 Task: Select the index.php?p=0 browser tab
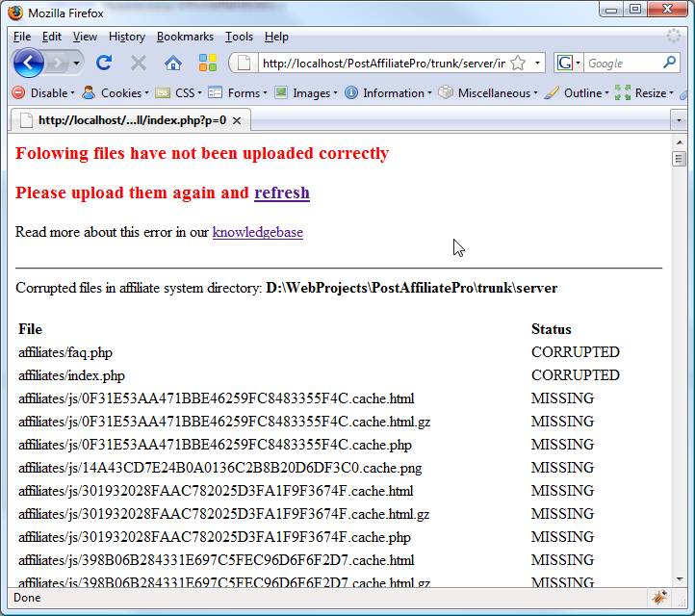[x=131, y=120]
